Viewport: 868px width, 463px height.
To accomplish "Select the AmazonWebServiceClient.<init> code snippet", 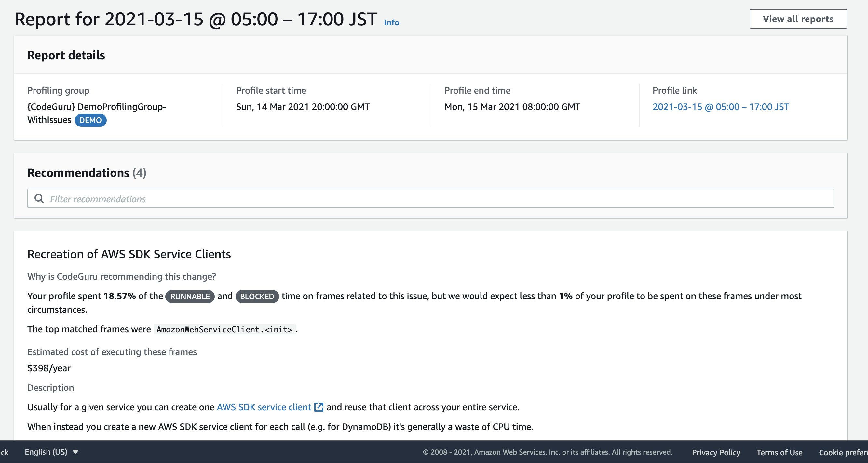I will coord(224,329).
